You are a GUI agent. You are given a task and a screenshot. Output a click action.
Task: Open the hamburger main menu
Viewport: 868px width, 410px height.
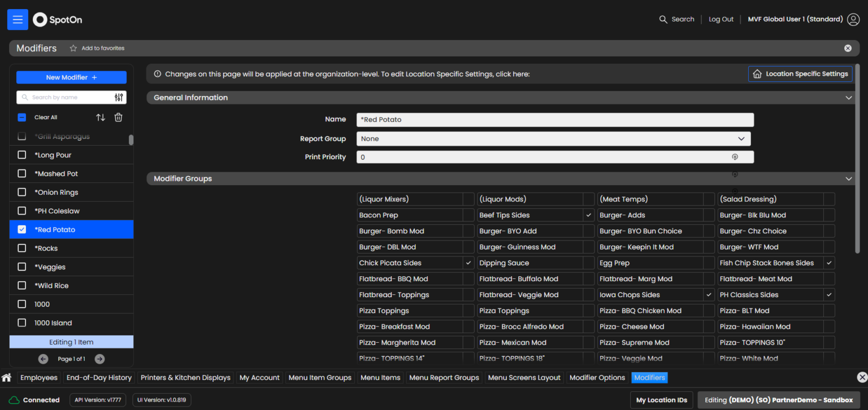(x=18, y=20)
